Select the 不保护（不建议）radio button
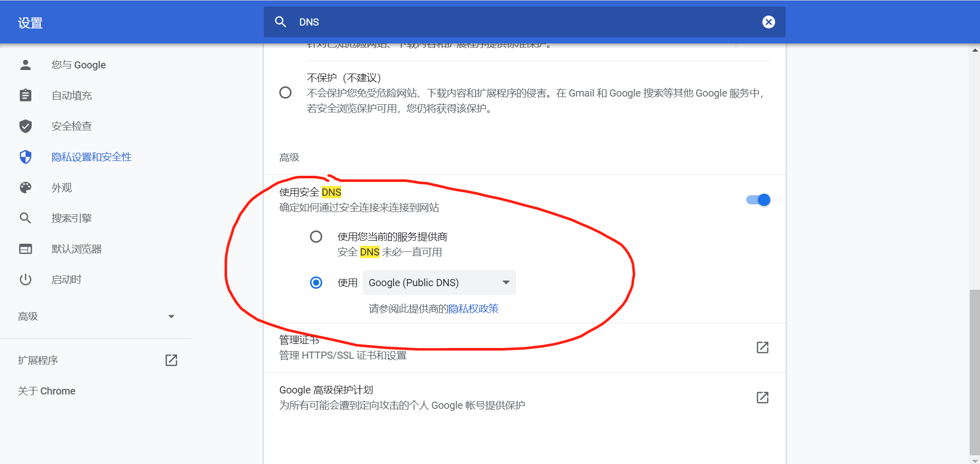 pyautogui.click(x=285, y=92)
